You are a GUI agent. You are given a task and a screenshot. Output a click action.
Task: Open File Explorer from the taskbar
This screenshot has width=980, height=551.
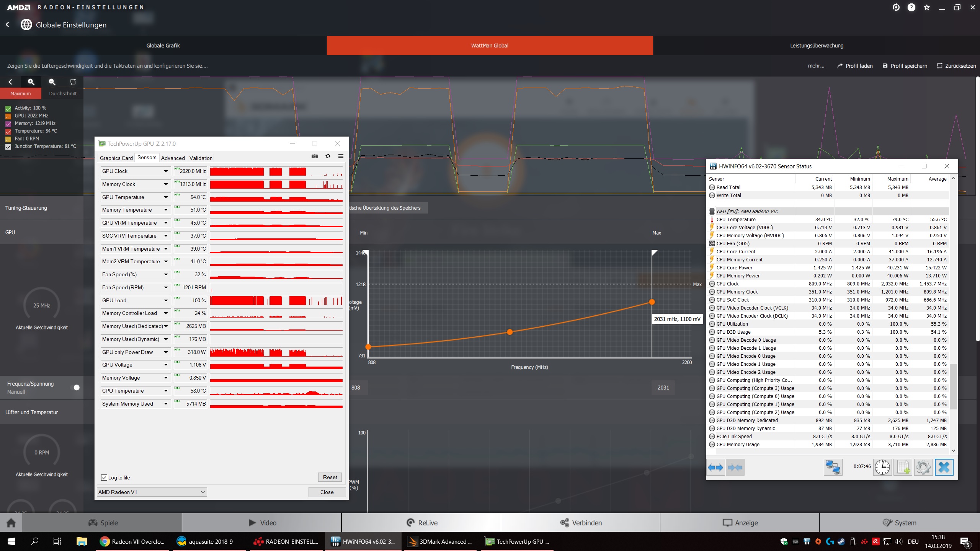click(x=82, y=541)
